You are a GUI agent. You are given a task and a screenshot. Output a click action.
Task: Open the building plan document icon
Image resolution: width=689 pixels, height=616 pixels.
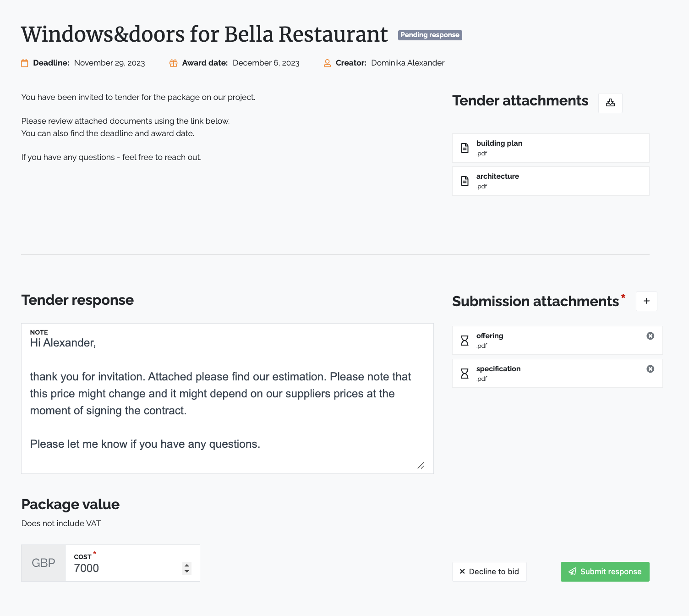click(465, 148)
